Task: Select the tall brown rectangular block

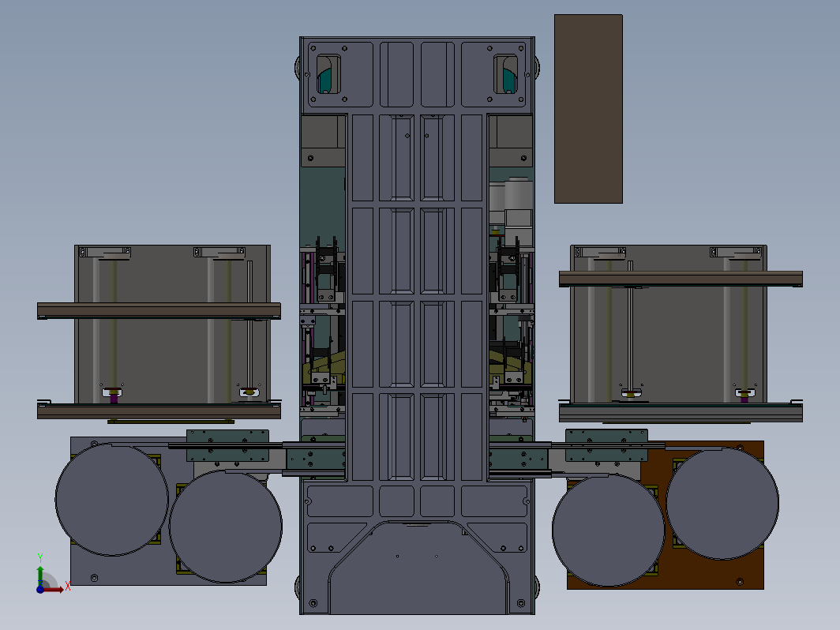Action: pos(588,109)
